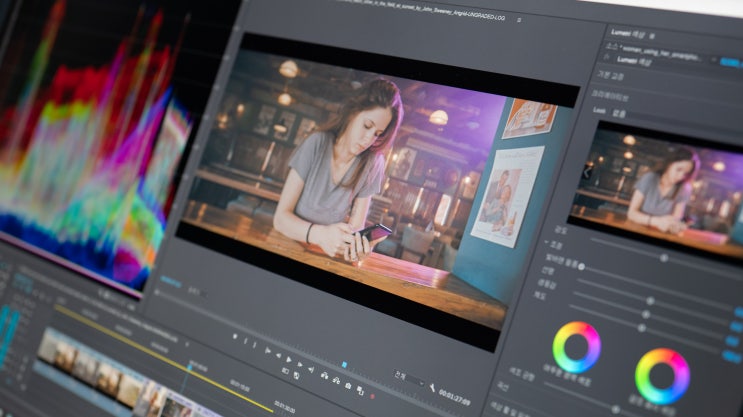Click the 채도 saturation slider handle
The image size is (743, 417).
(x=641, y=328)
